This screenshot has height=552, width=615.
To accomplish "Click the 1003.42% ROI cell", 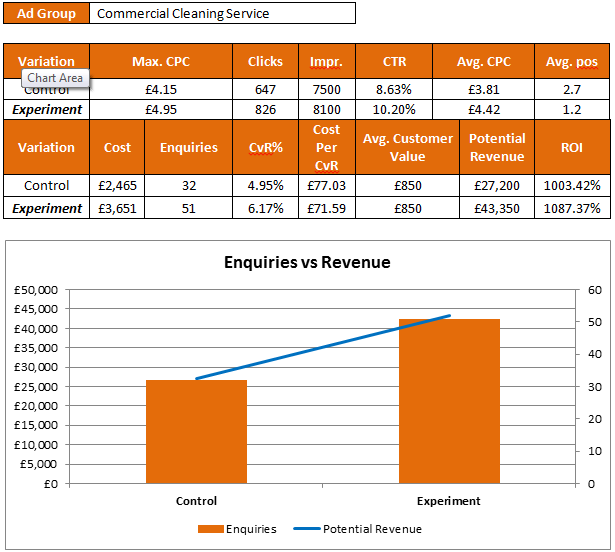I will coord(572,186).
